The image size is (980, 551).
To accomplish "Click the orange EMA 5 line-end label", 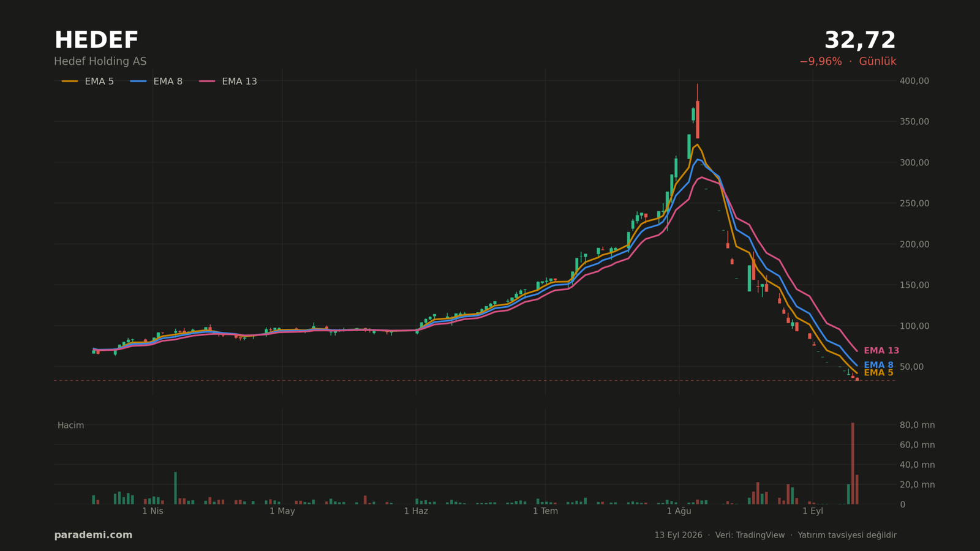I will 878,373.
